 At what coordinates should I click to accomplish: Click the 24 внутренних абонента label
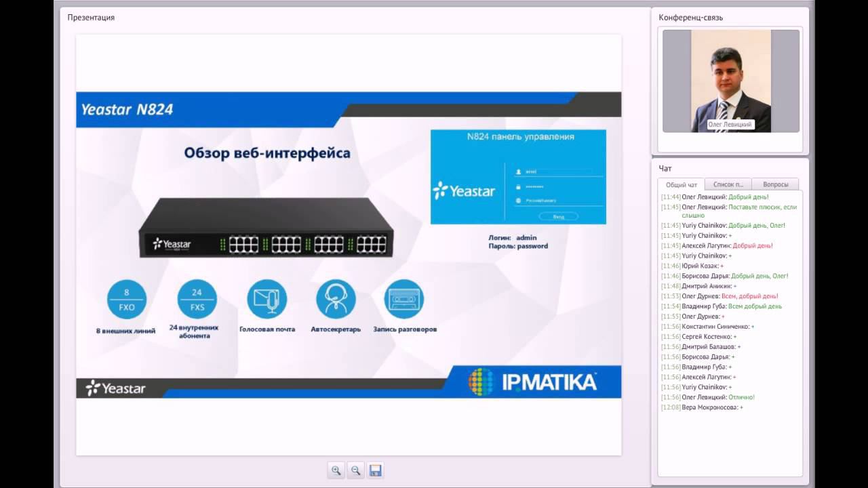point(194,331)
